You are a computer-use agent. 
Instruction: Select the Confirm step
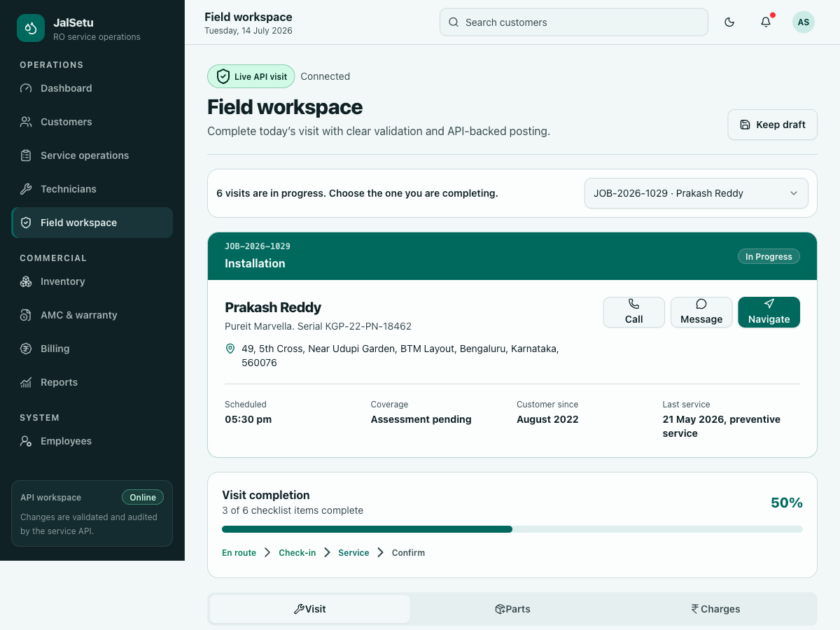click(408, 553)
